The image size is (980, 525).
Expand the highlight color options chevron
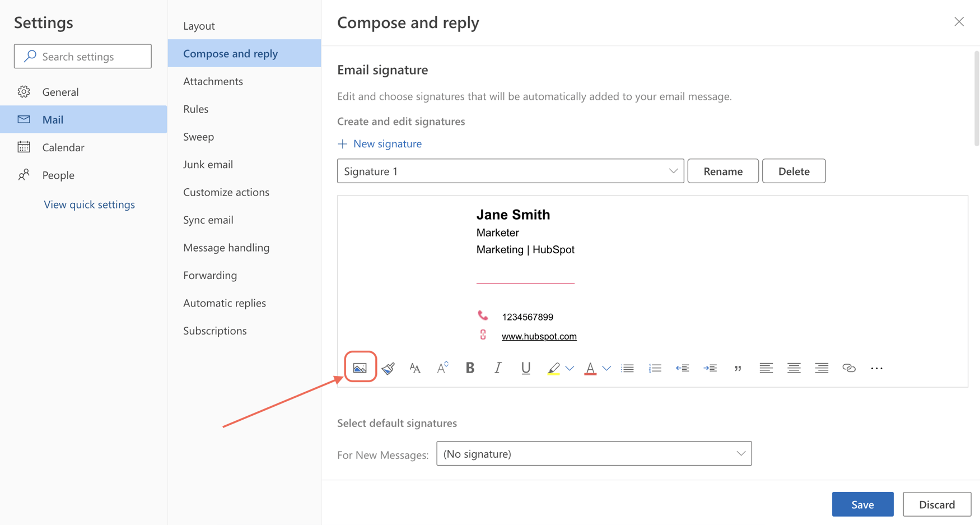pos(570,368)
